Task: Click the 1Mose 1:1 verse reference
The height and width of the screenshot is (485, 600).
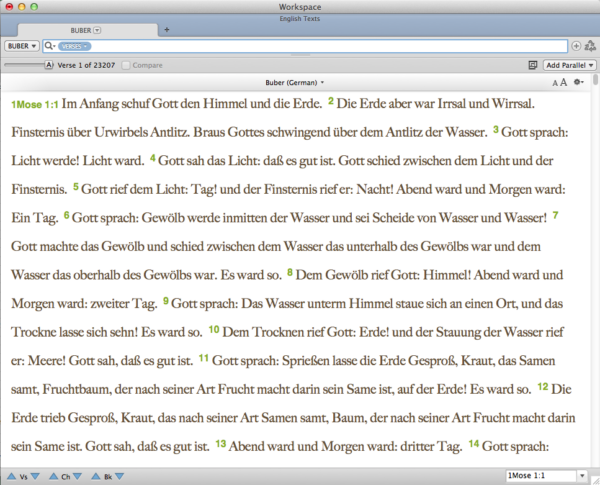Action: pos(35,104)
